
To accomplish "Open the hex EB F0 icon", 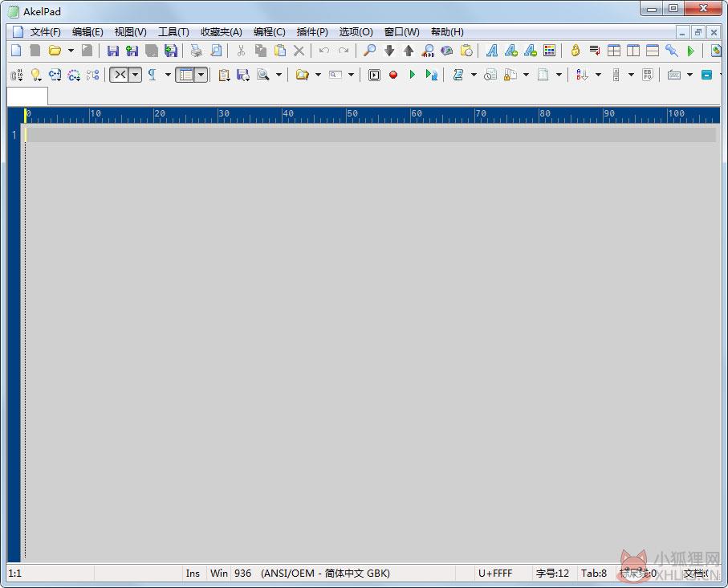I will click(648, 75).
